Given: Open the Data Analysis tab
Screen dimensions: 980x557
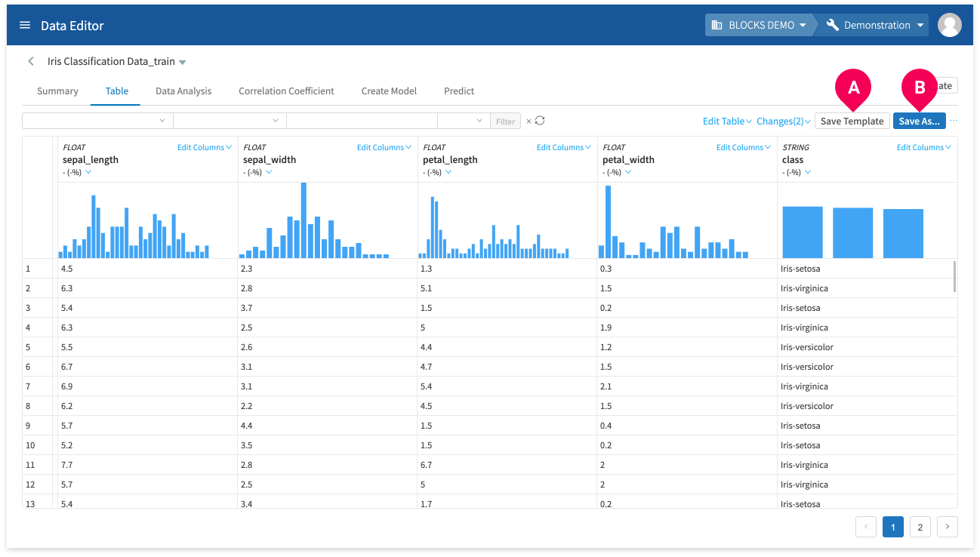Looking at the screenshot, I should tap(183, 91).
